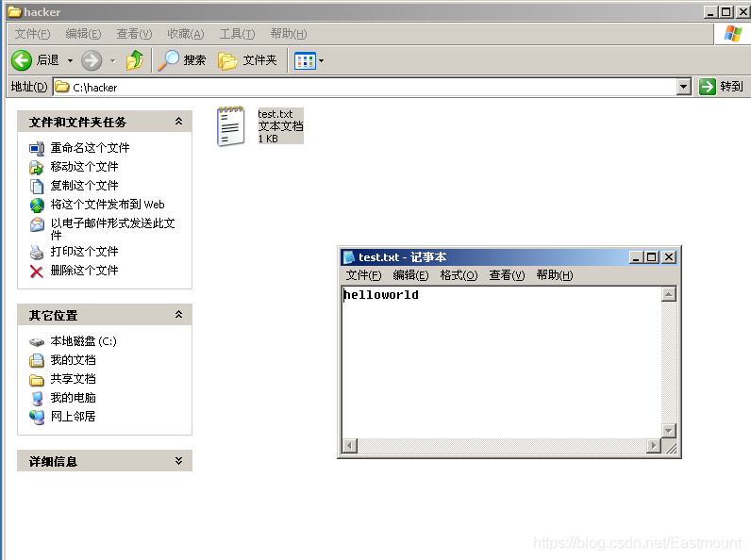Open Notepad 查看(V) menu
This screenshot has height=560, width=751.
[507, 275]
